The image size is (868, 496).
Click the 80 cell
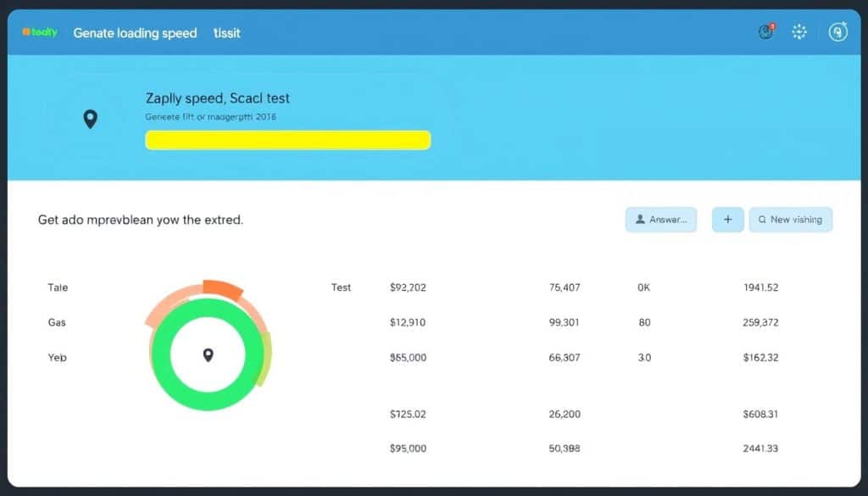click(644, 322)
